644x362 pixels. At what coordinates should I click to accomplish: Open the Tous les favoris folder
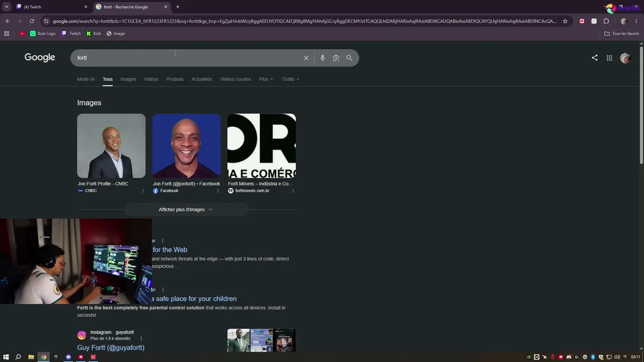coord(622,34)
